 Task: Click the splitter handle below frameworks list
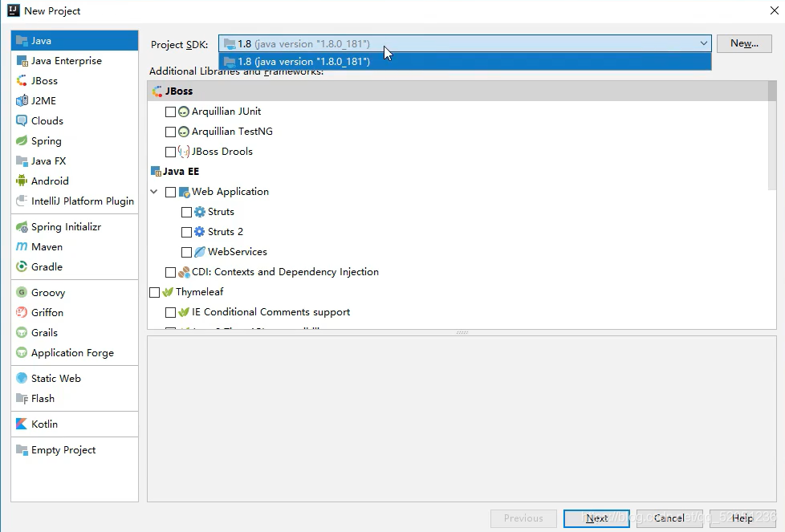click(x=462, y=332)
